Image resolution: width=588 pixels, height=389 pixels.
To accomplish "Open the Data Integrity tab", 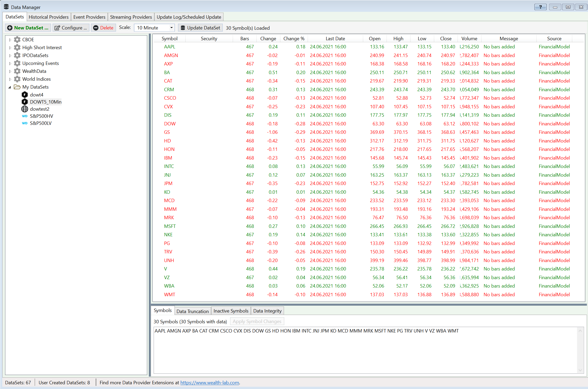I will [x=267, y=311].
